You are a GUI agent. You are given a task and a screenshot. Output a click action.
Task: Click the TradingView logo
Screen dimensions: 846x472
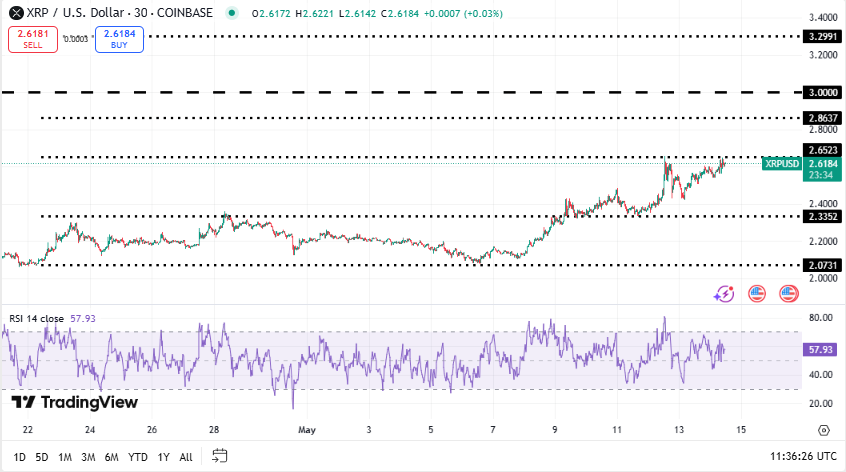(x=75, y=402)
